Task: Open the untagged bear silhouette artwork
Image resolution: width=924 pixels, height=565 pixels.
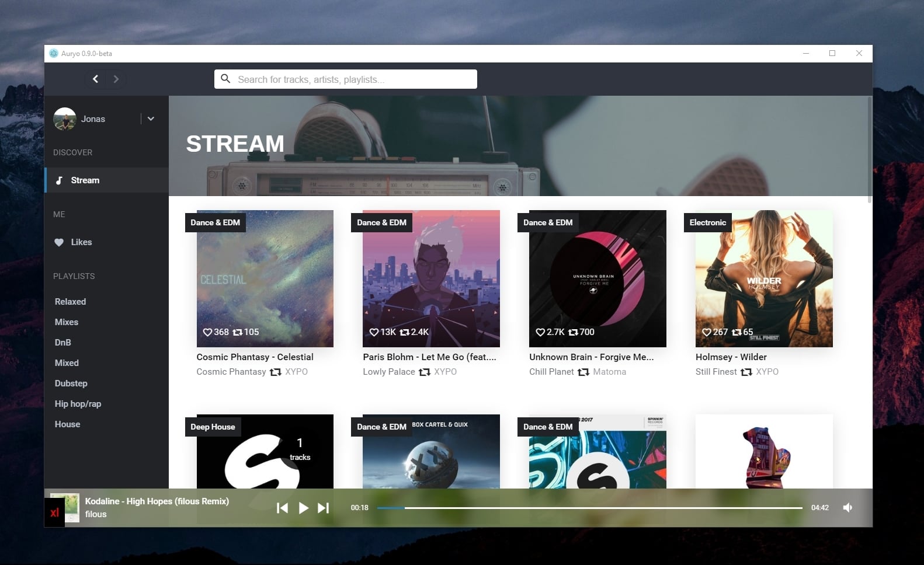Action: point(764,451)
